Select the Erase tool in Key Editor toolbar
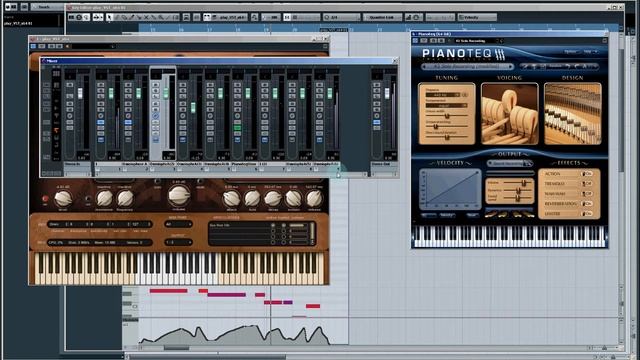The image size is (640, 360). pyautogui.click(x=124, y=17)
